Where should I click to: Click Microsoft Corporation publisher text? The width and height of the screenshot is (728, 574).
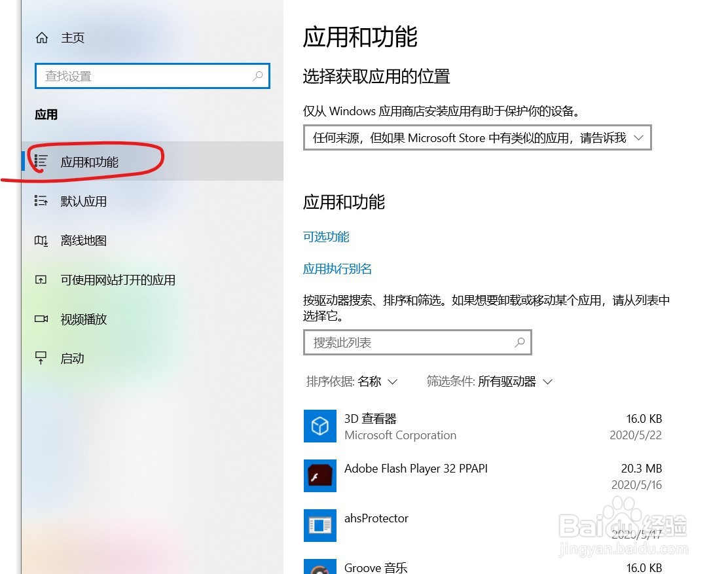tap(400, 435)
